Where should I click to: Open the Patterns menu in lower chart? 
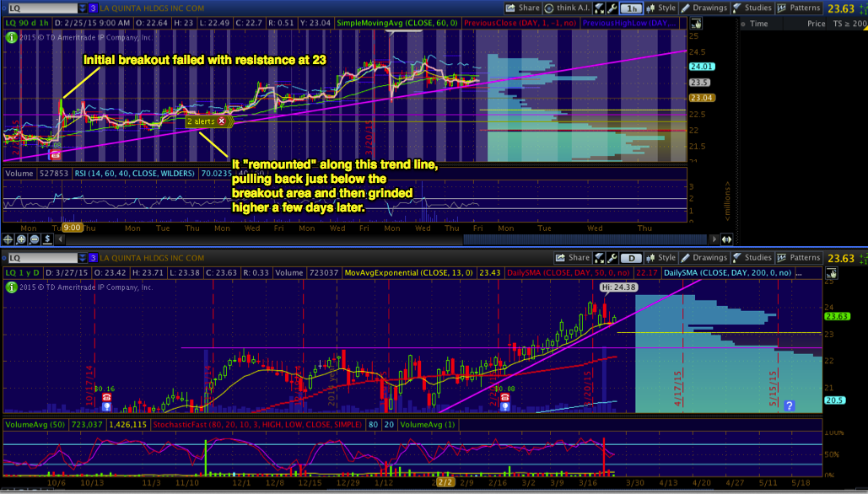pyautogui.click(x=798, y=257)
